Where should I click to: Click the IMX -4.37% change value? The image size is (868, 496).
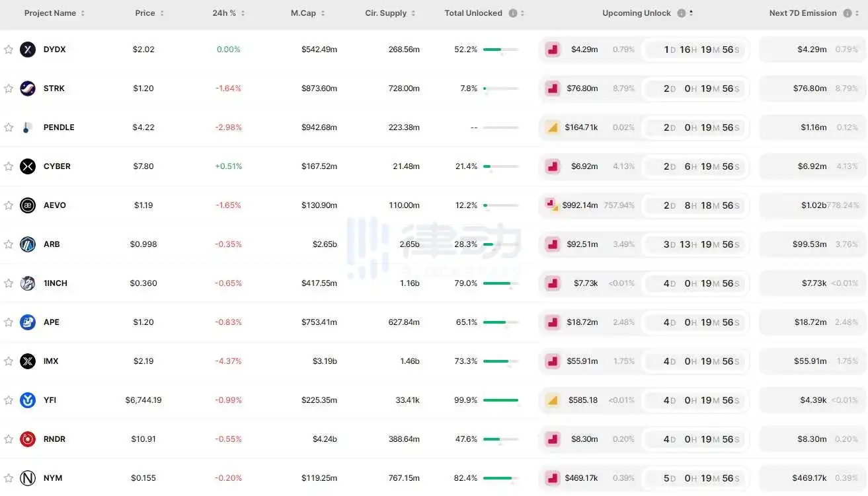pos(229,361)
